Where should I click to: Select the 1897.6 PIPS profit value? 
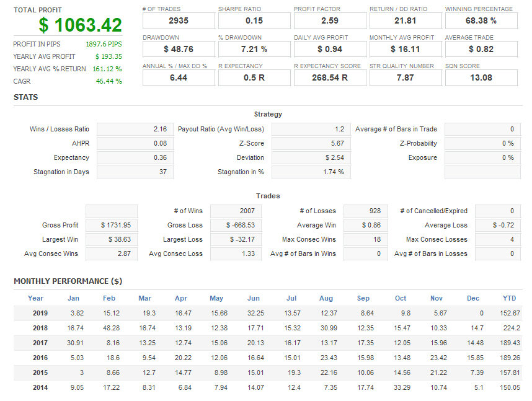click(x=104, y=44)
